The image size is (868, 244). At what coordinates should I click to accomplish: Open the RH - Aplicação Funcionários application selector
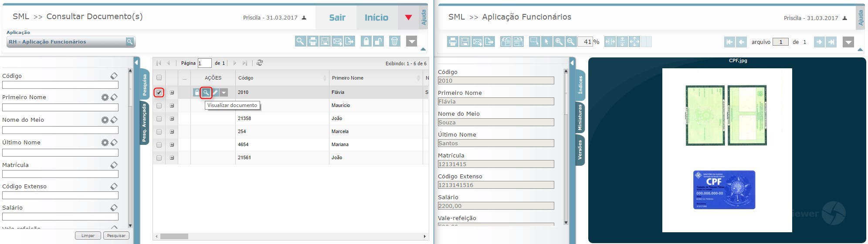pyautogui.click(x=71, y=42)
